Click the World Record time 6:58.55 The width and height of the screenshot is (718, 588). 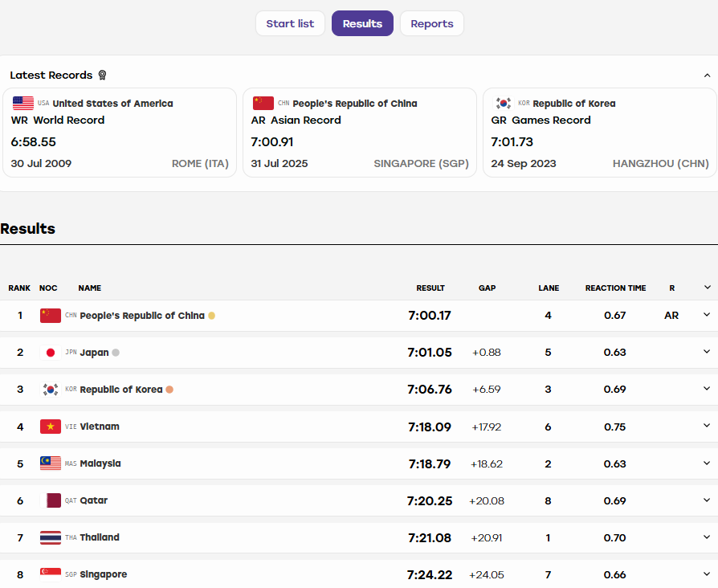pos(34,142)
